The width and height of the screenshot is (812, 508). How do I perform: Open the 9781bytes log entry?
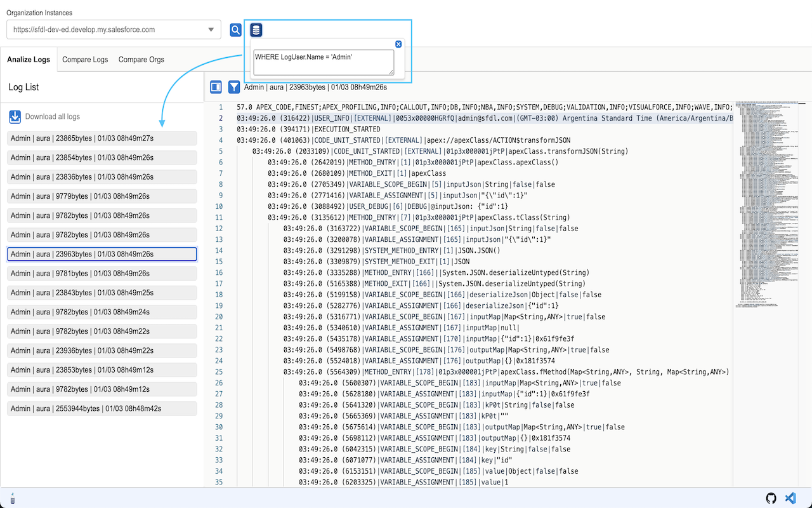click(x=102, y=274)
